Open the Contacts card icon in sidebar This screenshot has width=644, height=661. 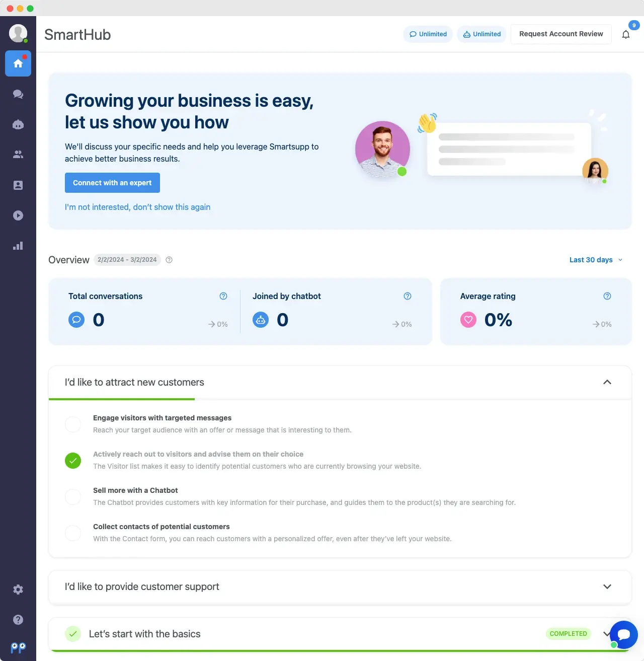tap(18, 185)
